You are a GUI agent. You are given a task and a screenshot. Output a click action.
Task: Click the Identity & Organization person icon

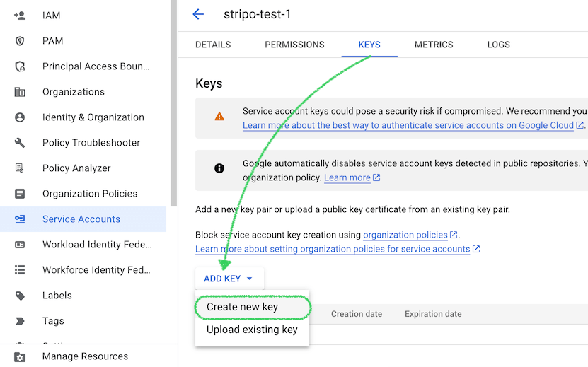20,117
